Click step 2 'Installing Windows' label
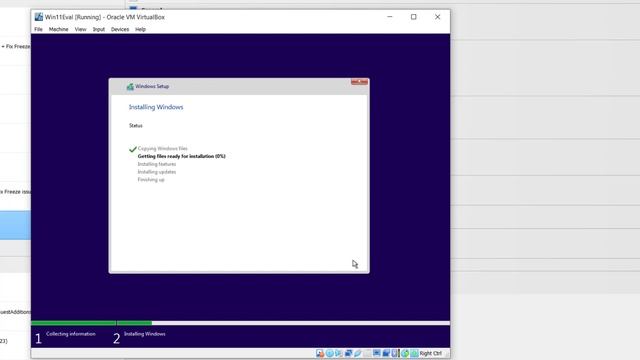 (144, 334)
